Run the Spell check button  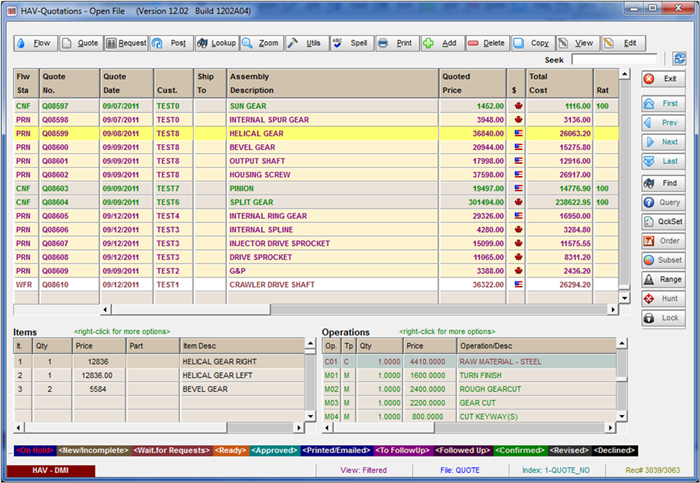pyautogui.click(x=352, y=43)
